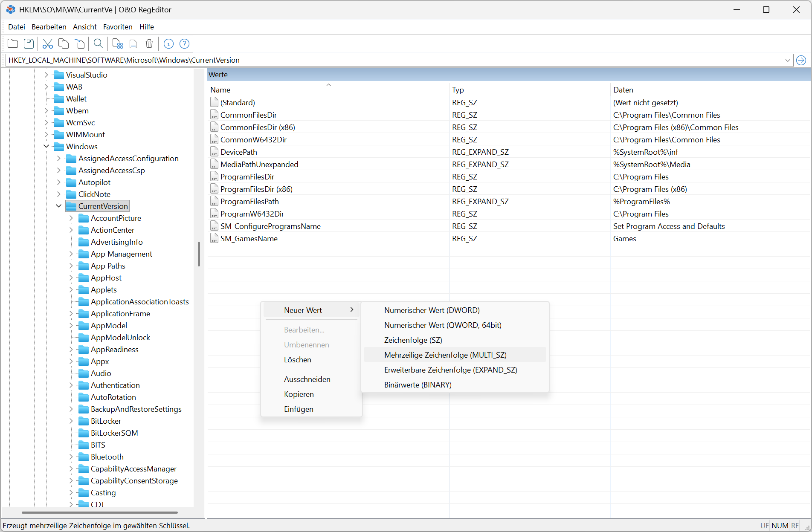Click the registry tree horizontal scrollbar

point(100,512)
